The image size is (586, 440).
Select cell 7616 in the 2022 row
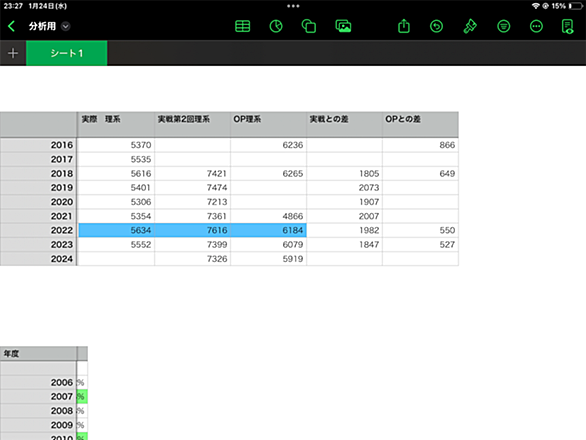192,230
